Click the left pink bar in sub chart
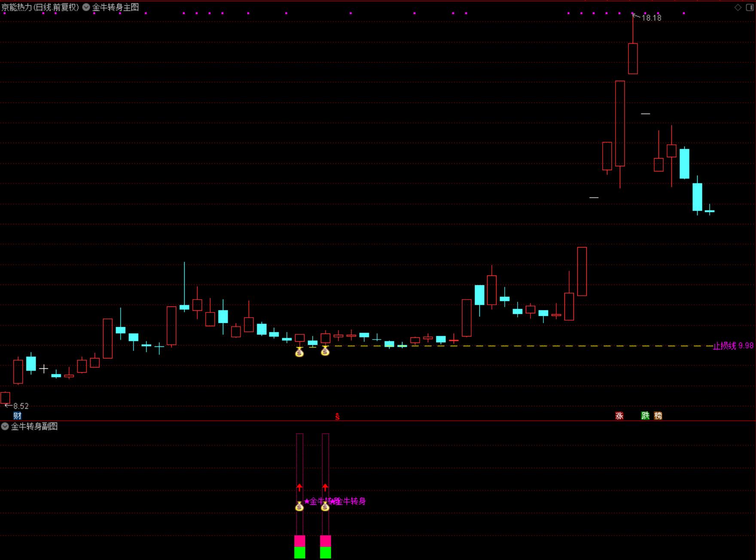 tap(299, 541)
